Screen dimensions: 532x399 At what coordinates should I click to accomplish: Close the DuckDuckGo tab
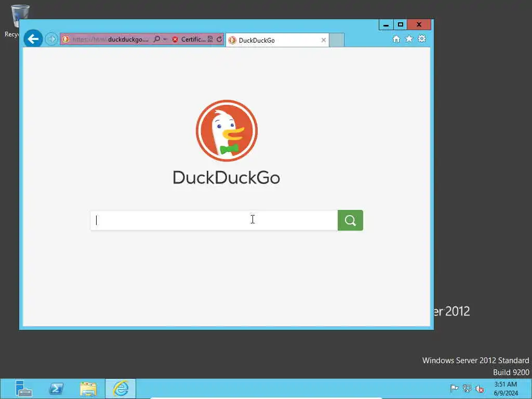[x=323, y=40]
